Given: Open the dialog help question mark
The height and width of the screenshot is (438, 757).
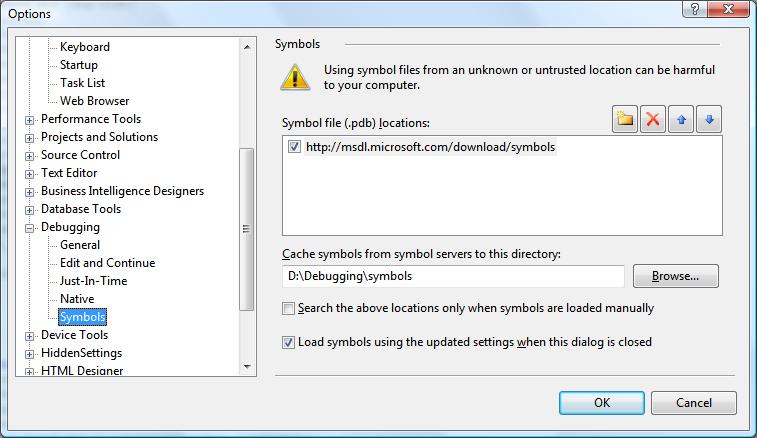Looking at the screenshot, I should coord(694,9).
